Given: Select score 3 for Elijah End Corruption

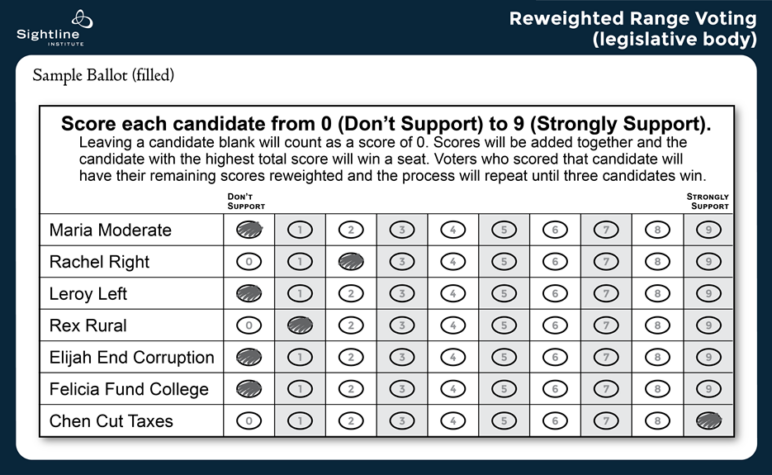Looking at the screenshot, I should pyautogui.click(x=403, y=357).
